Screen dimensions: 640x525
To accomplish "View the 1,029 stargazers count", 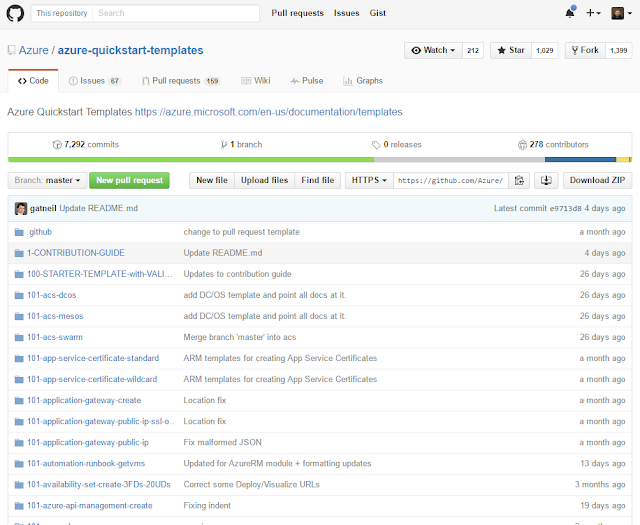I will 544,50.
